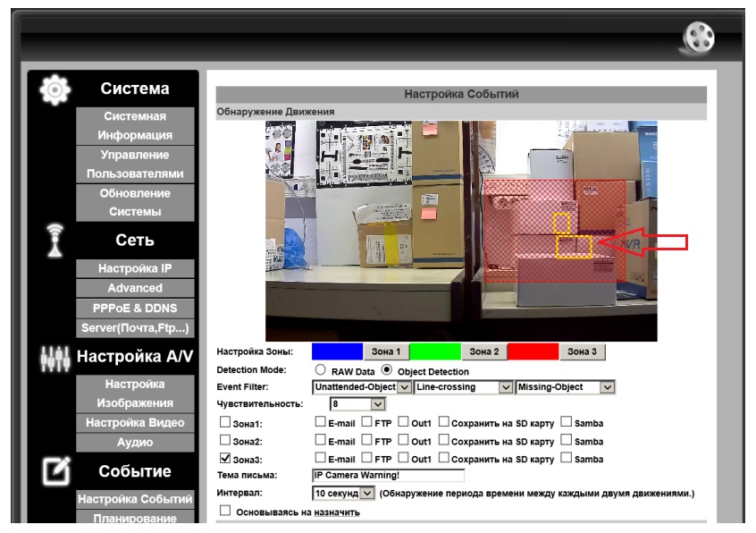
Task: Open Управление Пользователями page
Action: pos(135,165)
